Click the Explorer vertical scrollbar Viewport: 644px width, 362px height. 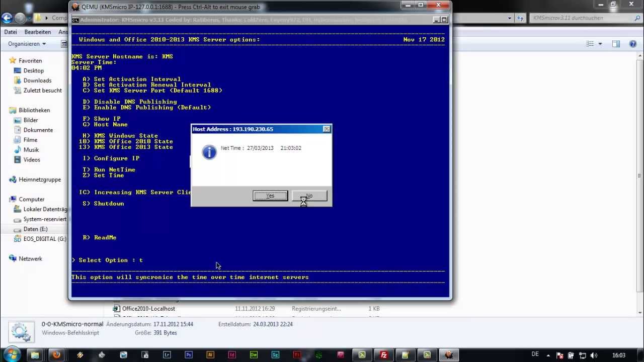point(639,176)
